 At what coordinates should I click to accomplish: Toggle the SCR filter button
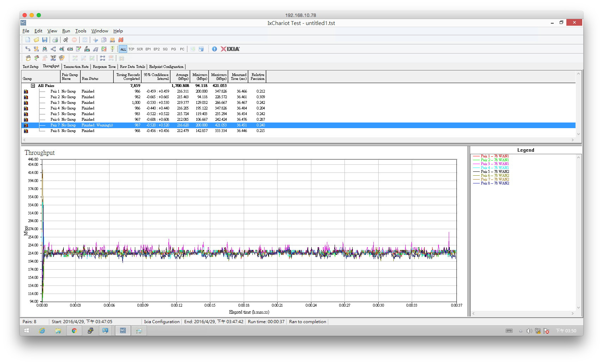point(140,49)
